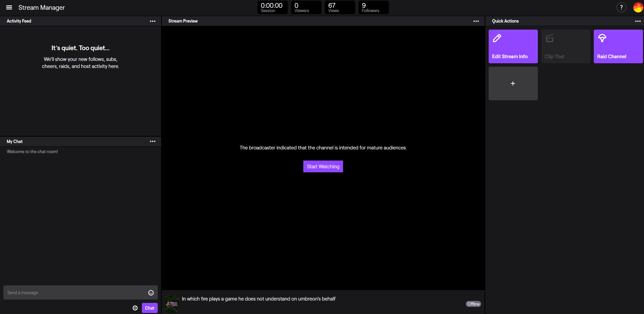This screenshot has width=644, height=314.
Task: Click the stream title text about umbreon
Action: click(x=259, y=299)
